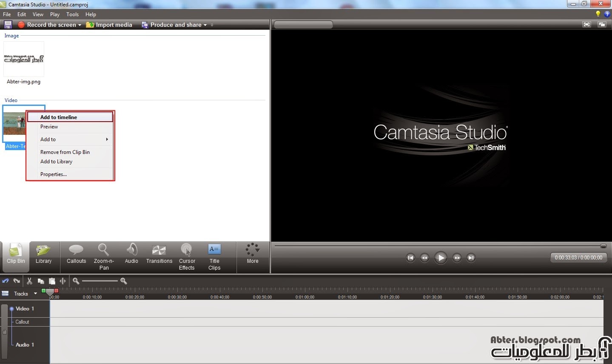Viewport: 612px width, 364px height.
Task: Toggle the lock on the track group
Action: (x=5, y=331)
